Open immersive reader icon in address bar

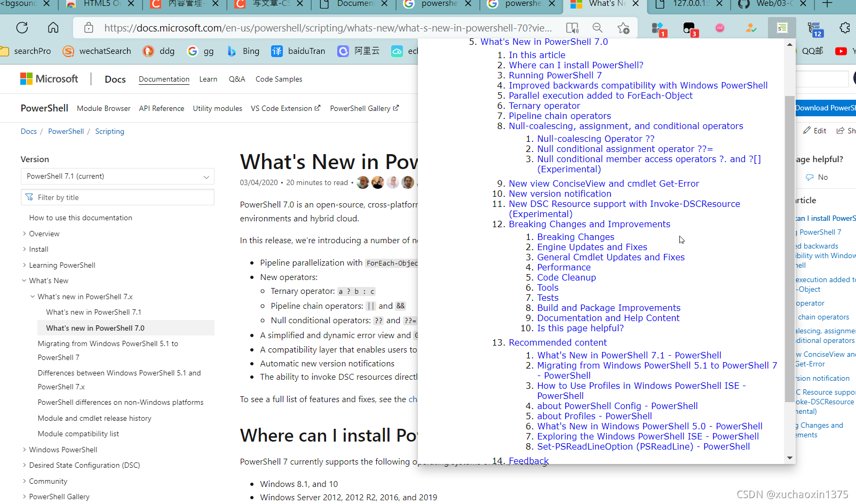[572, 28]
